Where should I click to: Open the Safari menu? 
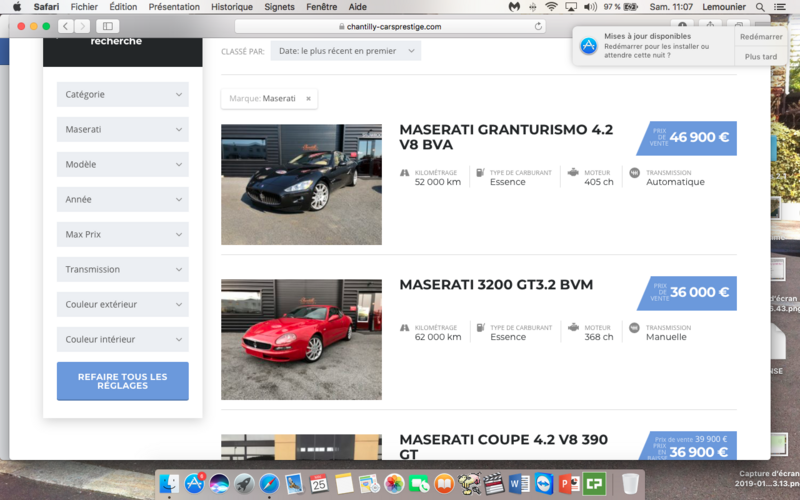[46, 7]
